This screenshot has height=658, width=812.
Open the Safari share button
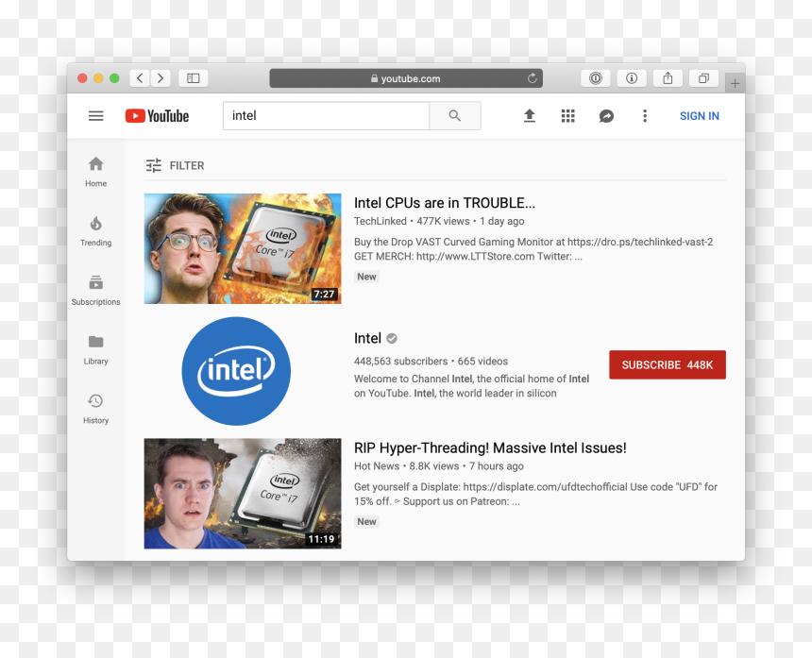[x=668, y=78]
